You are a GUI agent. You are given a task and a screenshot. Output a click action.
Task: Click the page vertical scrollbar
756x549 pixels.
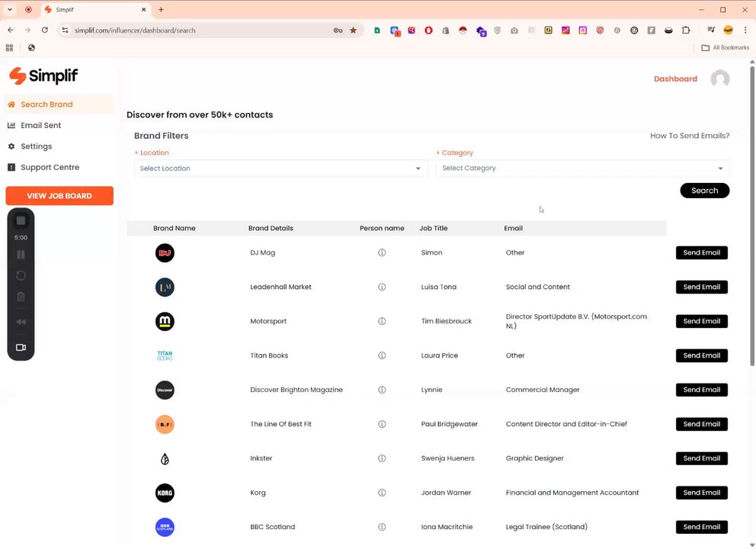[x=752, y=216]
